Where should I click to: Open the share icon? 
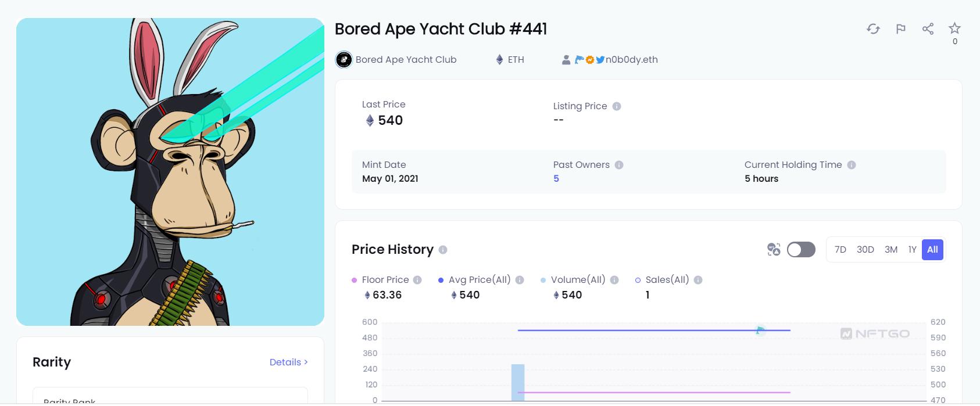pyautogui.click(x=928, y=29)
